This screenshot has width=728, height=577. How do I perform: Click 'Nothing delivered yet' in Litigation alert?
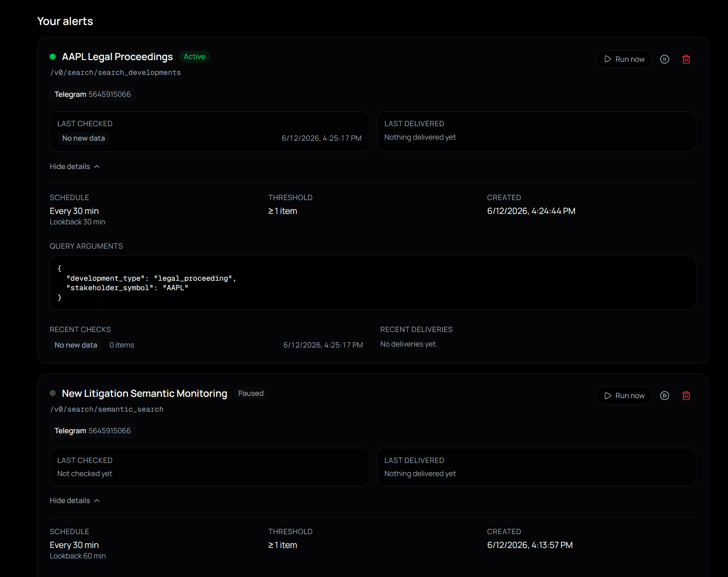tap(420, 474)
